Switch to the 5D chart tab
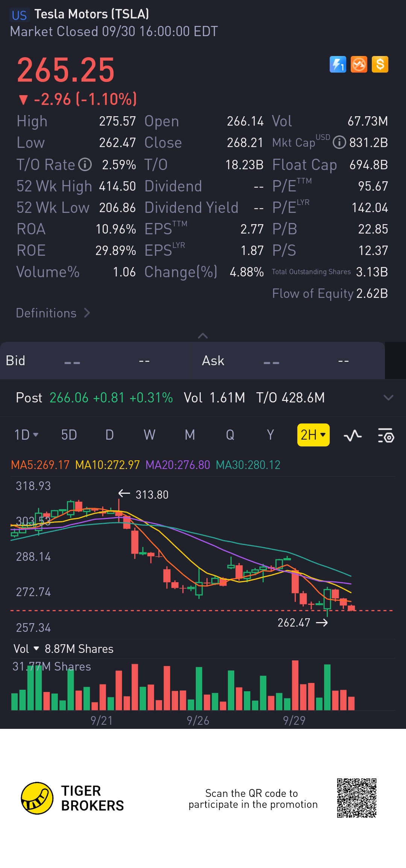 tap(69, 435)
